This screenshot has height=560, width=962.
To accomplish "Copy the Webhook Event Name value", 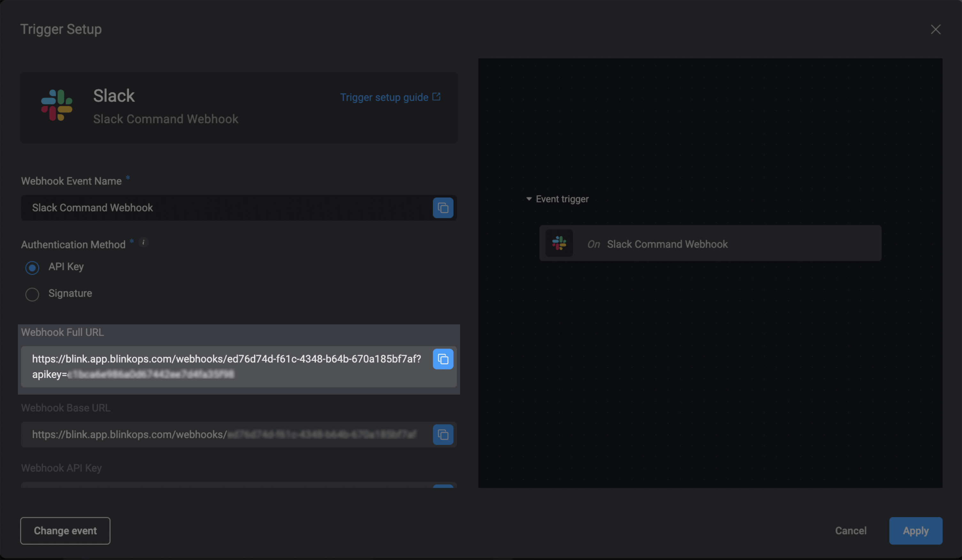I will (x=443, y=208).
